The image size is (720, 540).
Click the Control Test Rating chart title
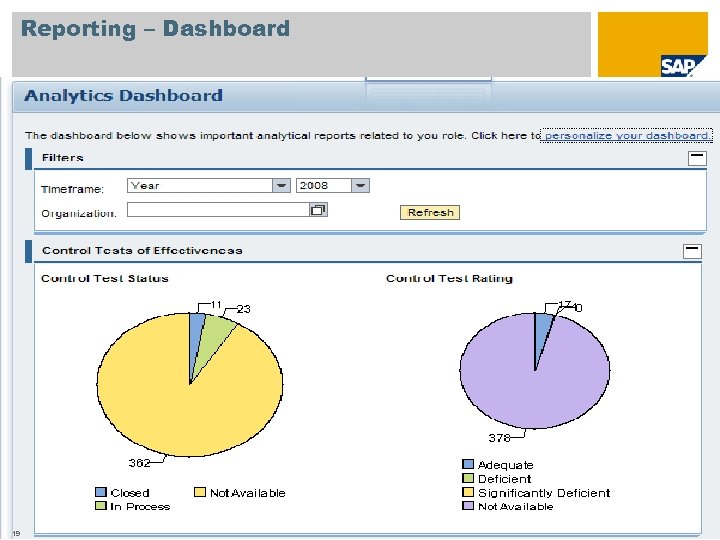click(x=449, y=278)
